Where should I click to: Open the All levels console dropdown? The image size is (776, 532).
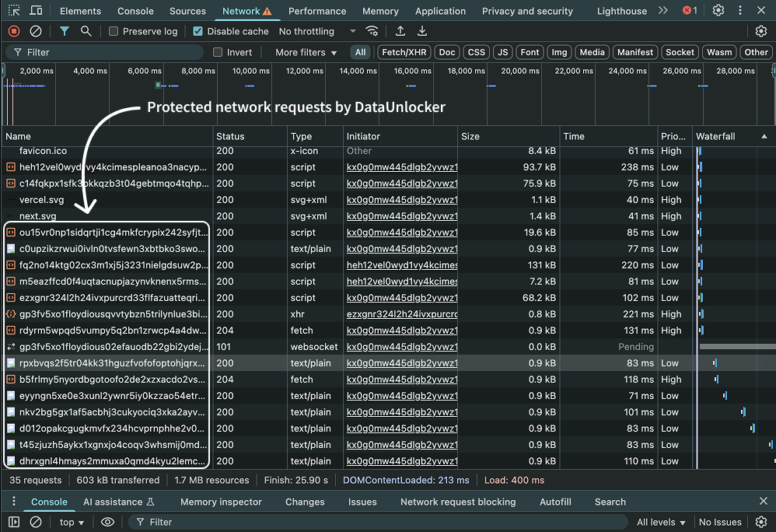tap(661, 522)
